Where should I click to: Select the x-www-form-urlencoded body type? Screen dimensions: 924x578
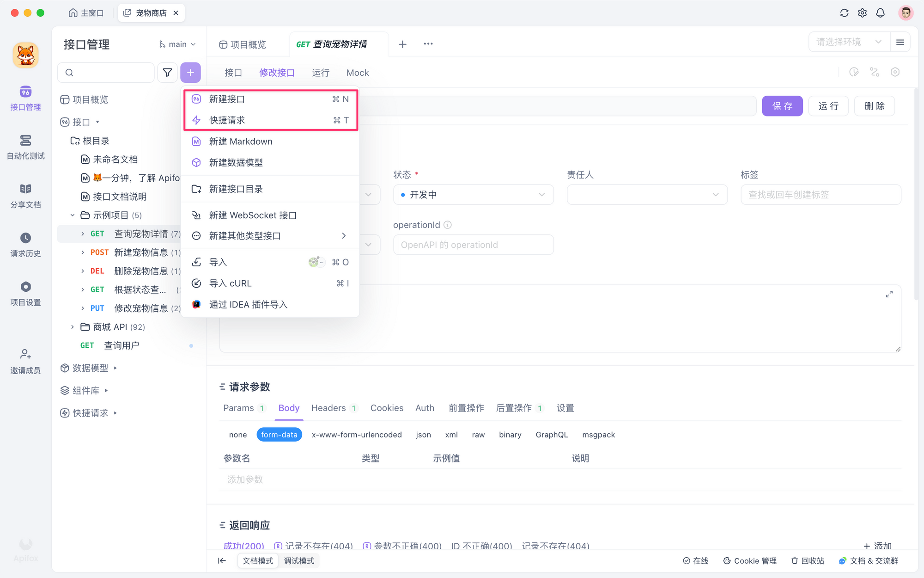point(357,435)
